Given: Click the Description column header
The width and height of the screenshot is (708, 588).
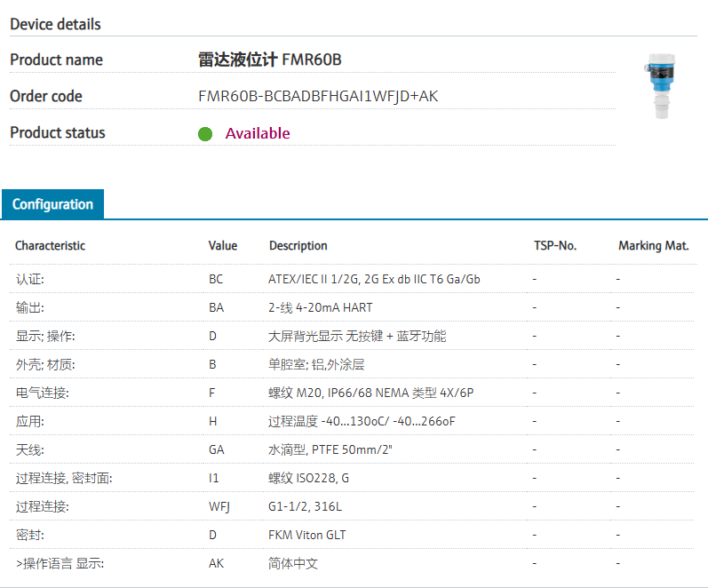Looking at the screenshot, I should click(x=298, y=245).
